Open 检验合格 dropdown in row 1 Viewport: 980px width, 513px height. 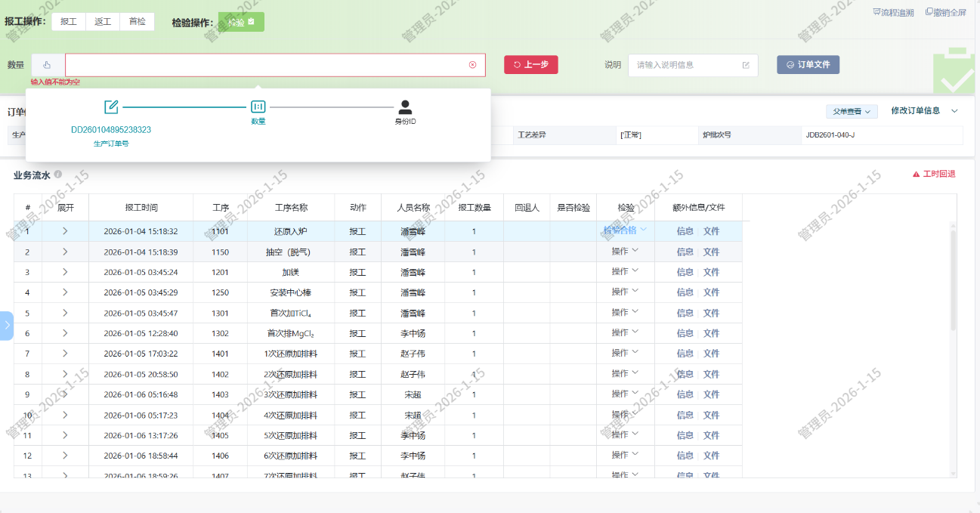(625, 230)
